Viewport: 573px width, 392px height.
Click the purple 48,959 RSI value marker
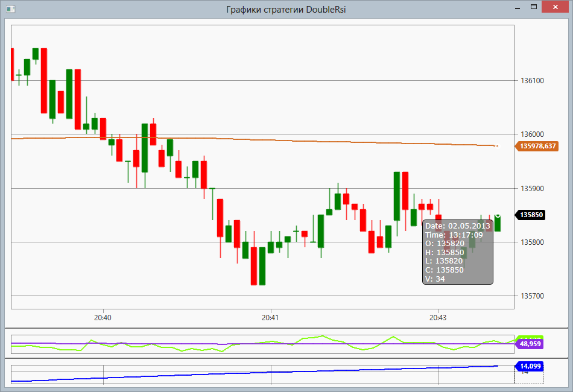coord(531,343)
